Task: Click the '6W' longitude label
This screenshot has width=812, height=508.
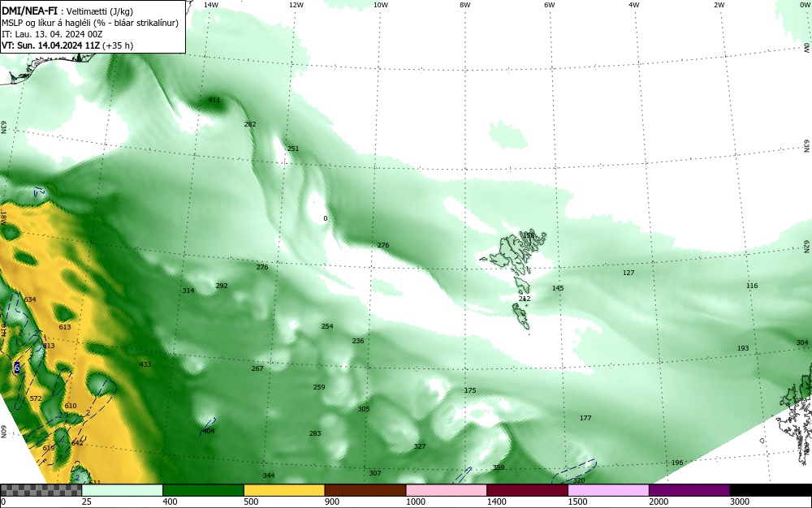Action: tap(550, 5)
